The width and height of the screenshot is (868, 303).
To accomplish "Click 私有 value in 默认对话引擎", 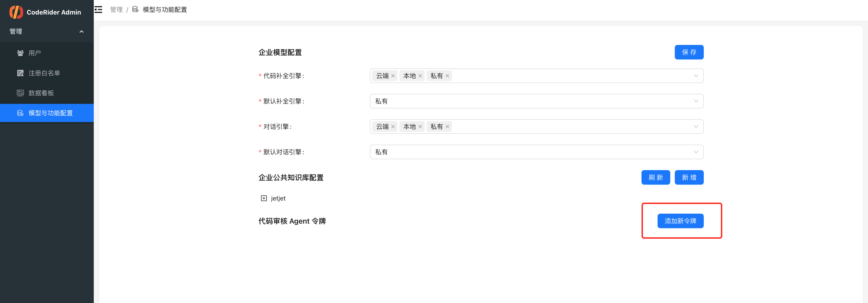I will [381, 152].
